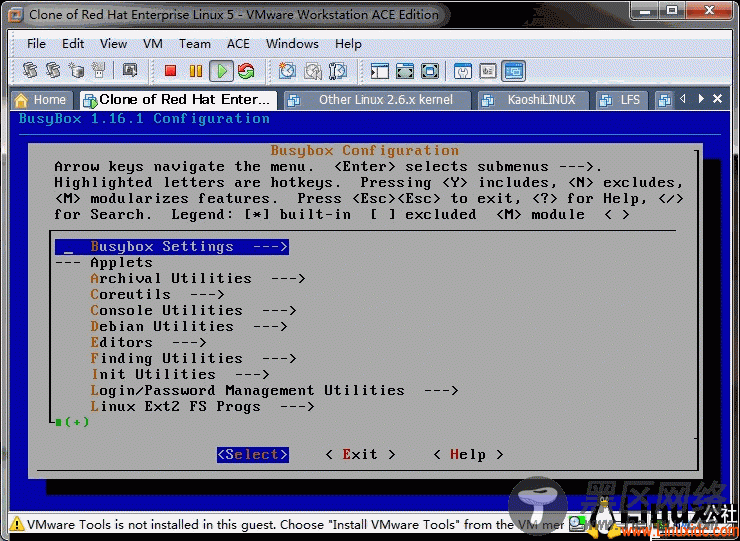
Task: Click the Appliance View toolbar icon
Action: point(488,71)
